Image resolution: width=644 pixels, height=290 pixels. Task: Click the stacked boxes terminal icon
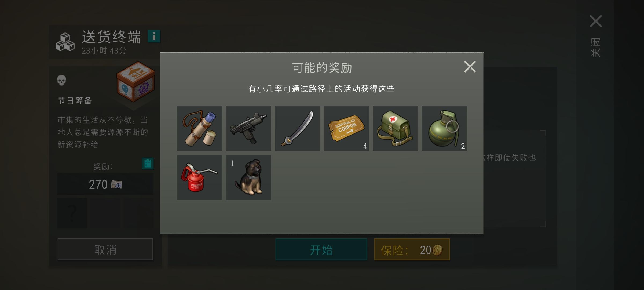pos(65,42)
